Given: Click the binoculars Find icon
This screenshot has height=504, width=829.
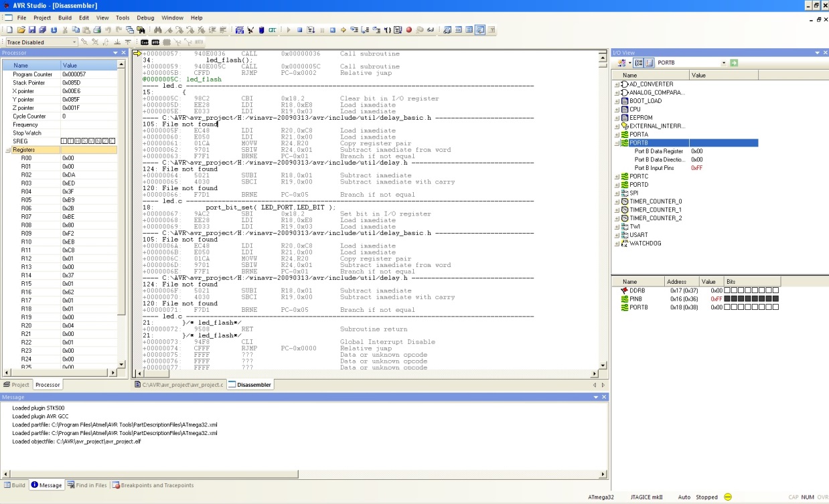Looking at the screenshot, I should (x=158, y=30).
